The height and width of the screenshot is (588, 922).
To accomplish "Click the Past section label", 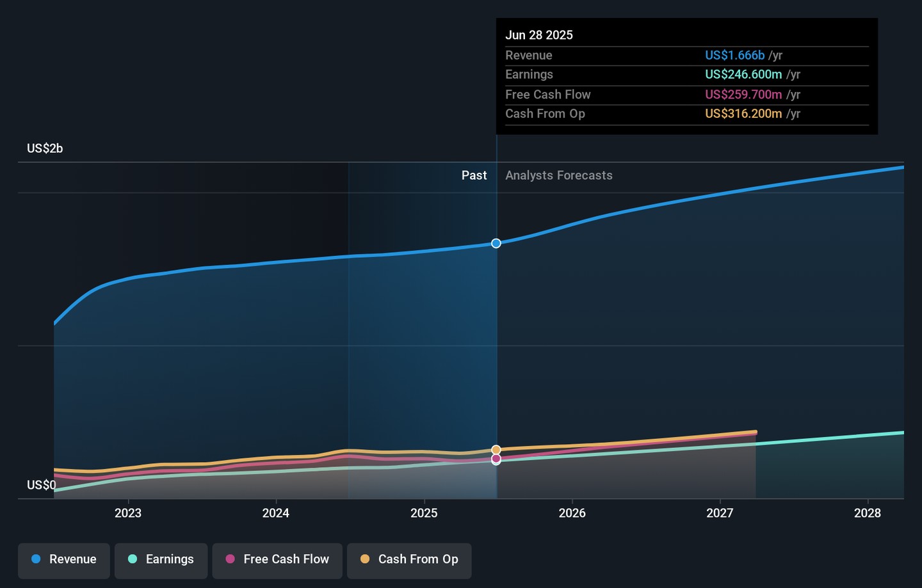I will click(474, 175).
